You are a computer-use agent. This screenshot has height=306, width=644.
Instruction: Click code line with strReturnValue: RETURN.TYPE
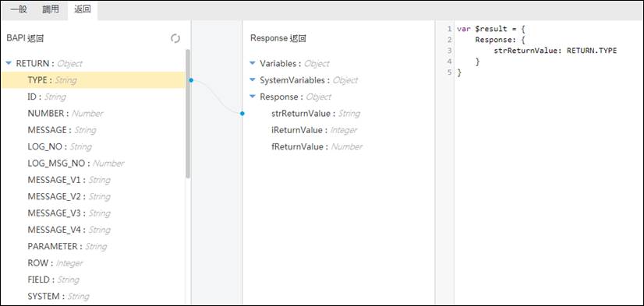tap(555, 51)
